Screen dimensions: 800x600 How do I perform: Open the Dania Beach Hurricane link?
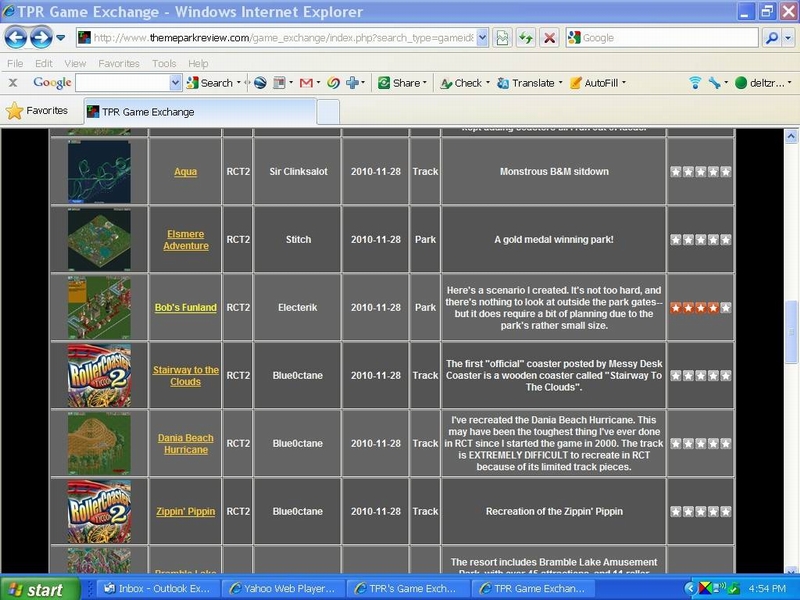[186, 444]
